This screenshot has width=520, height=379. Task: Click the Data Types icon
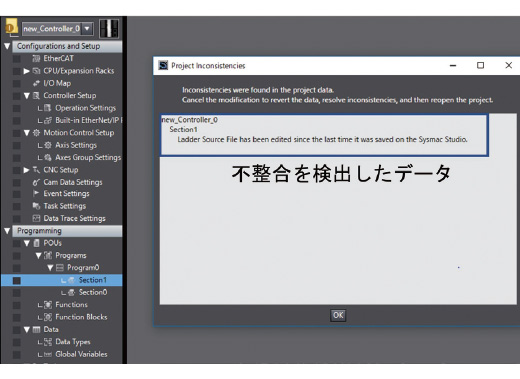pos(48,342)
